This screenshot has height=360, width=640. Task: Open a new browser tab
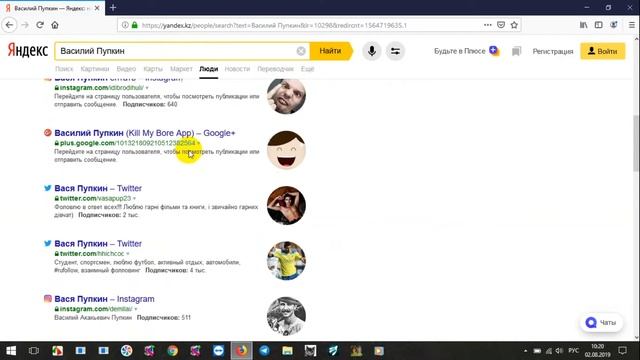[x=113, y=8]
